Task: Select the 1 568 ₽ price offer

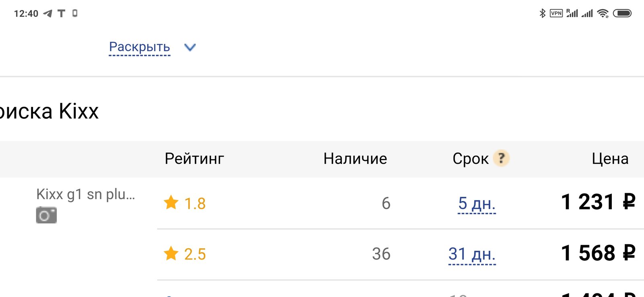Action: pyautogui.click(x=599, y=253)
